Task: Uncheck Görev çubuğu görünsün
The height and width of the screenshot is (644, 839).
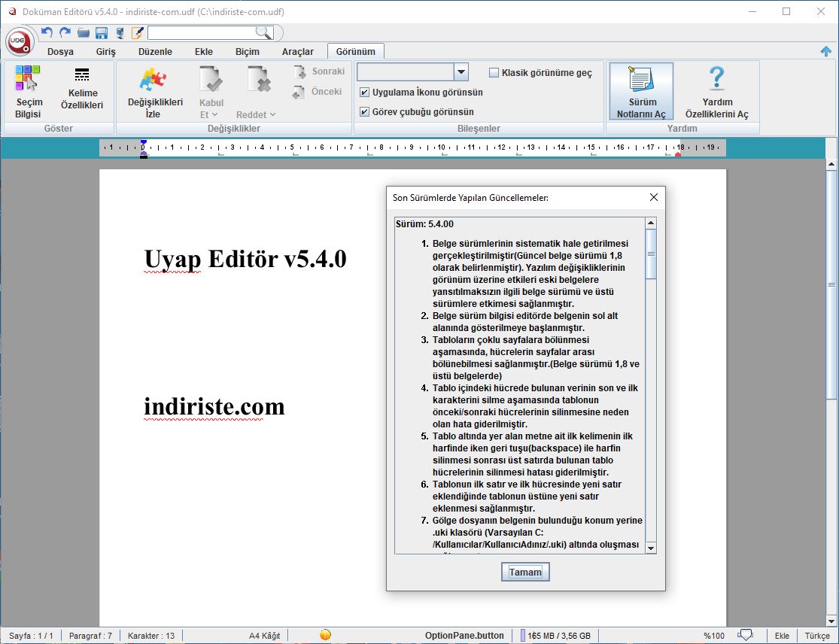Action: (x=364, y=112)
